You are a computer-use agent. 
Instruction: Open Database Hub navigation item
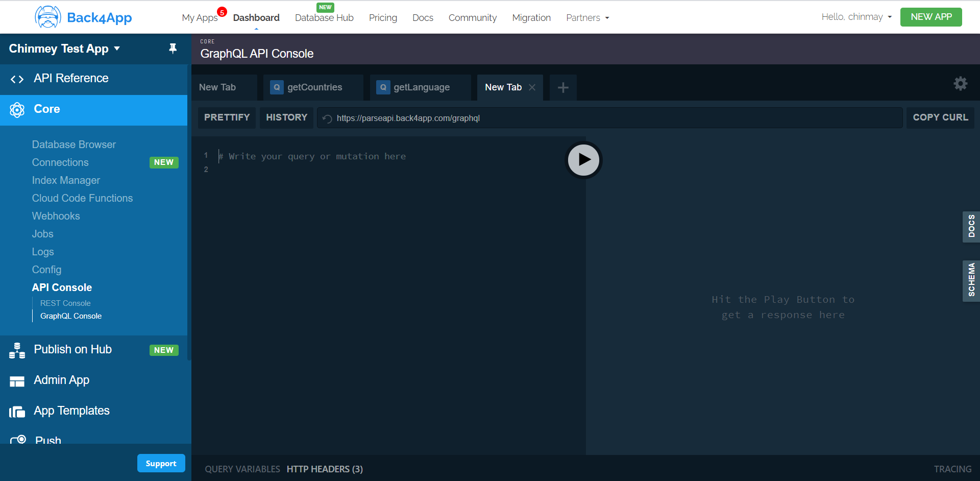pos(324,18)
